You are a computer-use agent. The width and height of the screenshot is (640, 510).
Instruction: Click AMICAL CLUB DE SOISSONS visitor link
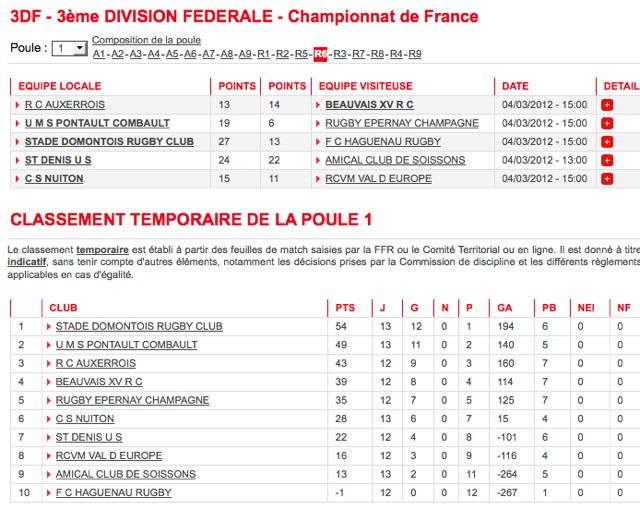[x=395, y=160]
